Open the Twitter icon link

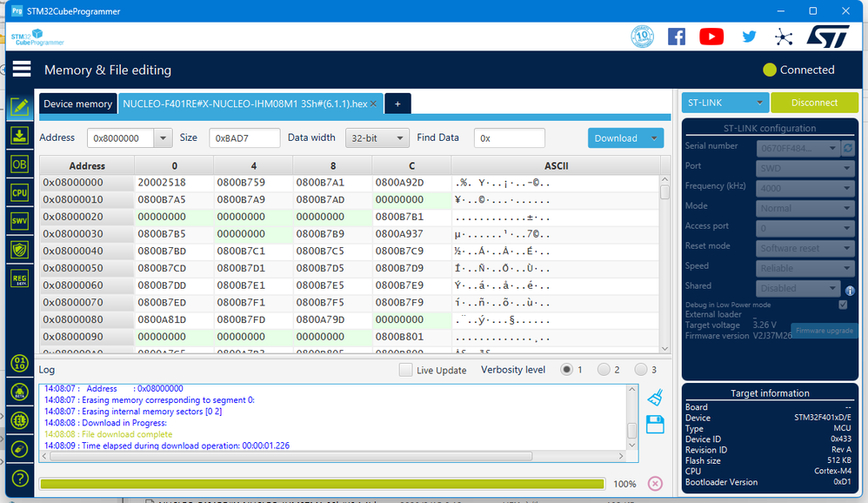749,37
